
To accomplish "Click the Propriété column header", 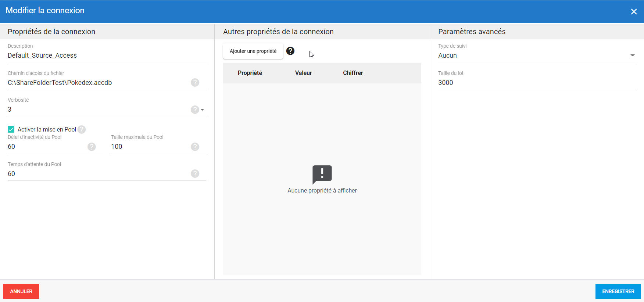I will click(x=250, y=73).
